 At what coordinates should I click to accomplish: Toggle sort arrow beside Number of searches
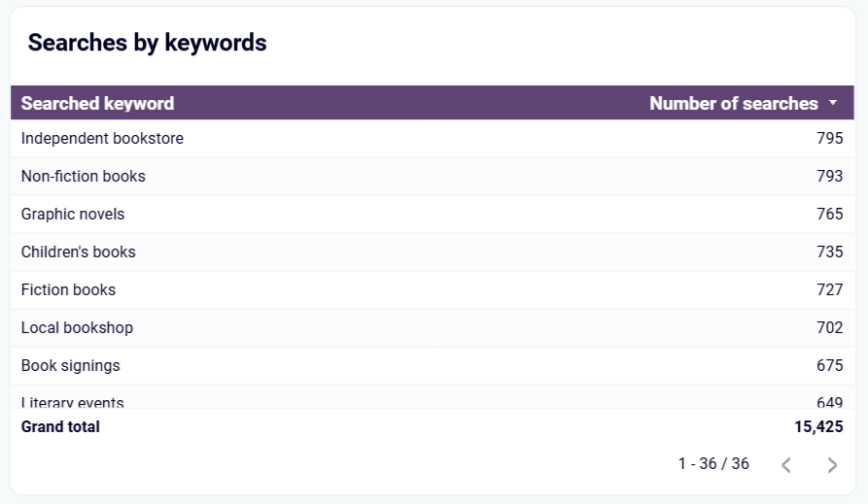[x=833, y=103]
